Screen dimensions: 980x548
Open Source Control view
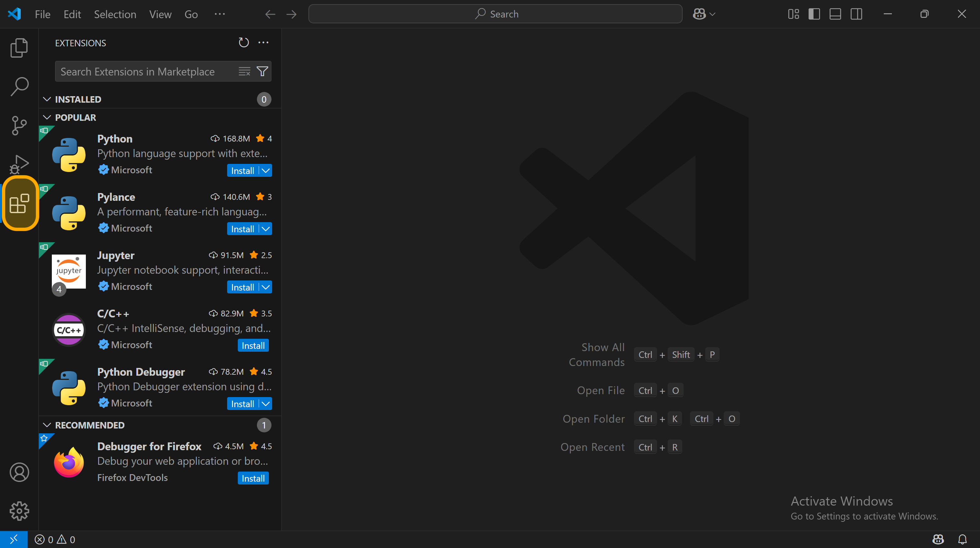(x=19, y=125)
